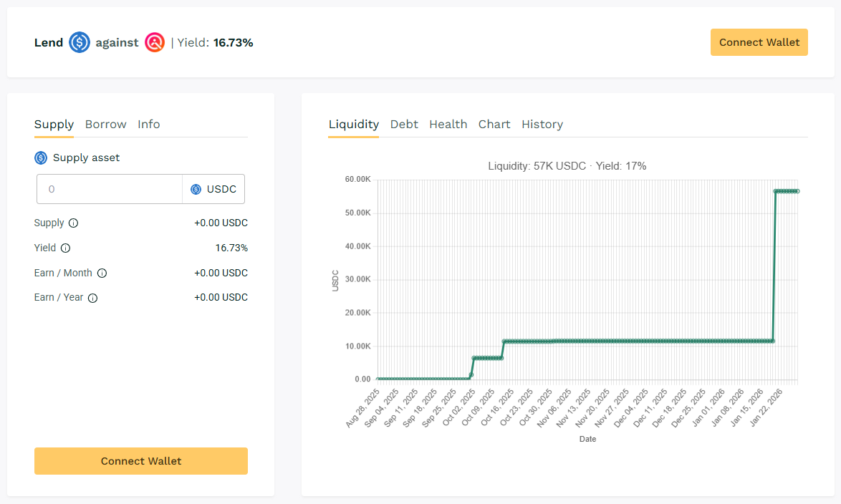Select the Liquidity tab
This screenshot has height=504, width=841.
pyautogui.click(x=353, y=125)
